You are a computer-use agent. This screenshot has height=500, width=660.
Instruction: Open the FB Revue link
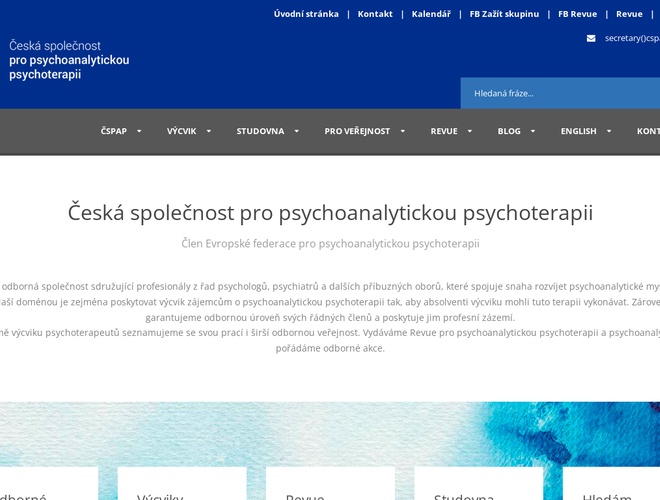pos(577,14)
